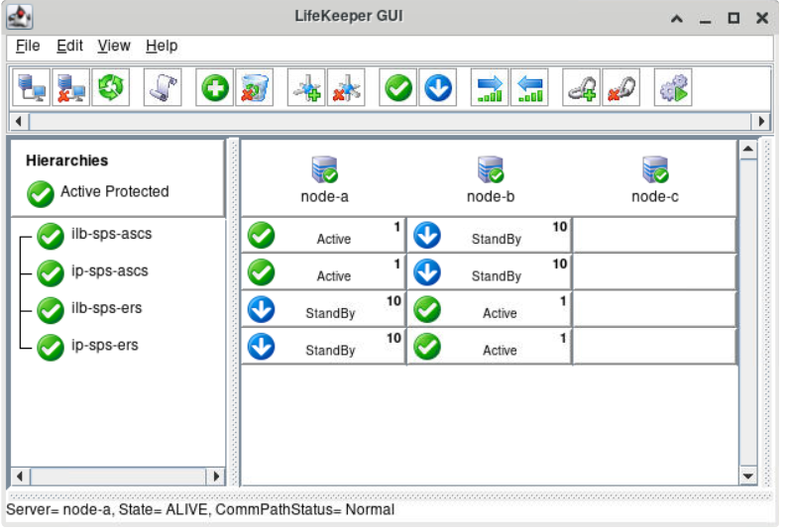Click the server status bar message

coord(200,509)
